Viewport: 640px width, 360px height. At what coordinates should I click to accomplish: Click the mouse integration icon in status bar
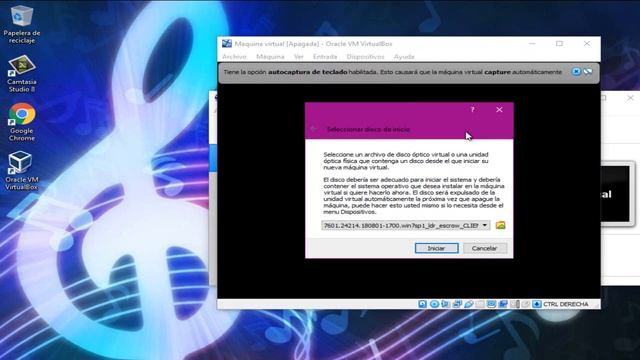(526, 304)
